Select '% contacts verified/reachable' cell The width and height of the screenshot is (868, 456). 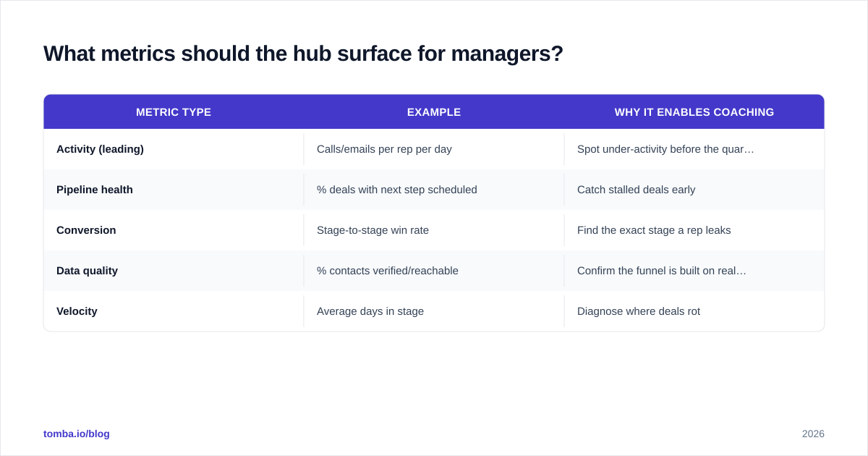tap(434, 271)
